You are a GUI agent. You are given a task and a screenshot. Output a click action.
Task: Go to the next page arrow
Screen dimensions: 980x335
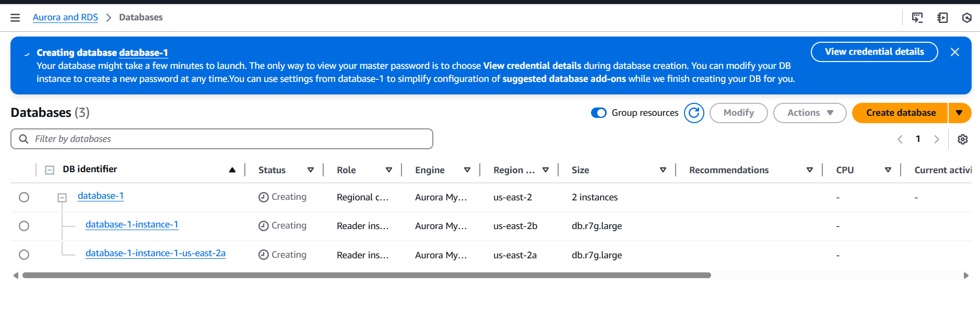pos(937,139)
